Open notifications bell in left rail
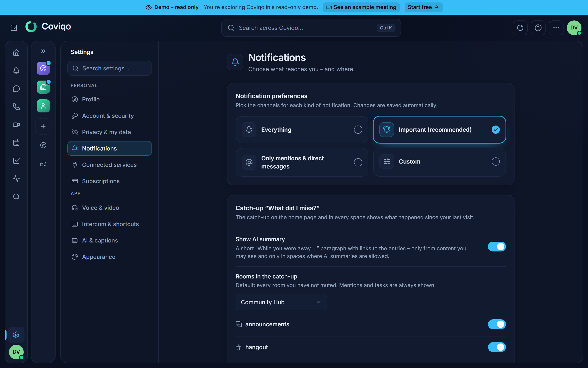 coord(16,71)
